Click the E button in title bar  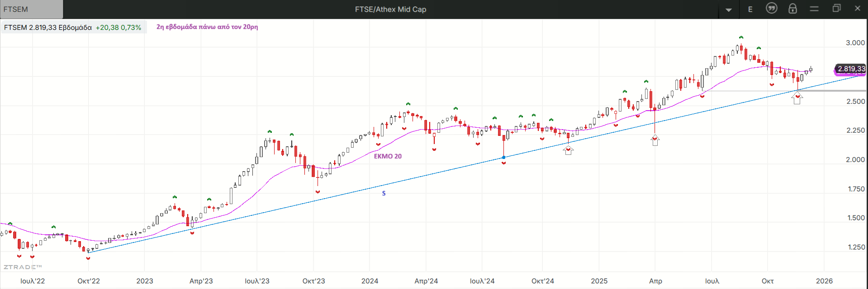pos(750,9)
